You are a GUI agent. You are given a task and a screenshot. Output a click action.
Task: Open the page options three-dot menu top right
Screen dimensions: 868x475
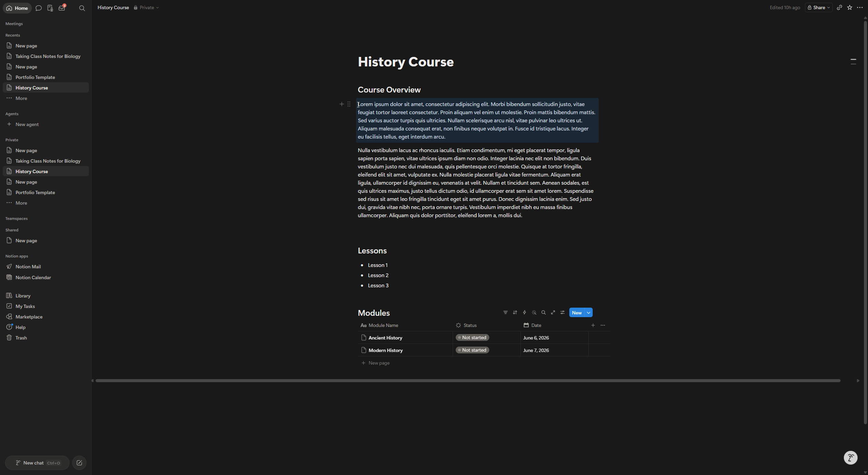860,7
